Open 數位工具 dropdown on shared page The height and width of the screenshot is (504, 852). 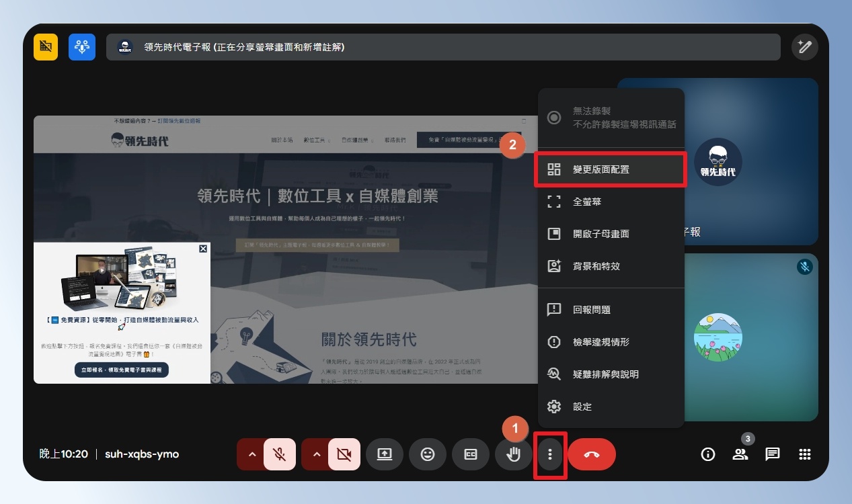pos(317,140)
